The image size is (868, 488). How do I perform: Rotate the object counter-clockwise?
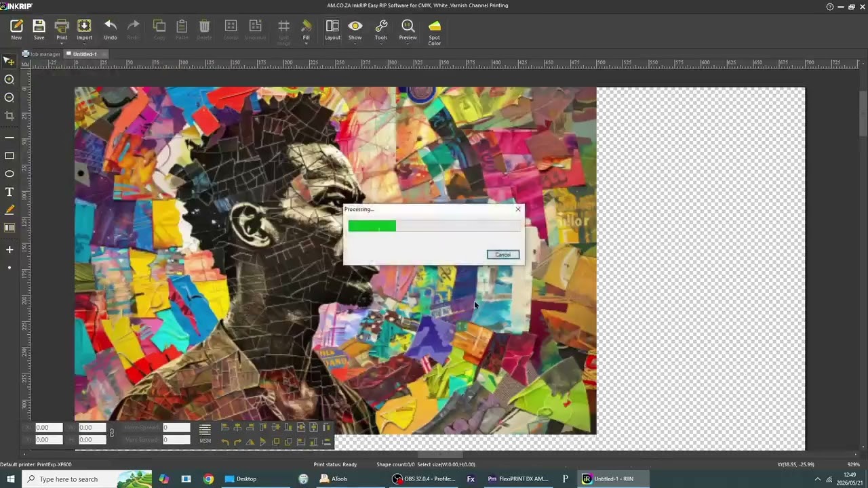[225, 442]
